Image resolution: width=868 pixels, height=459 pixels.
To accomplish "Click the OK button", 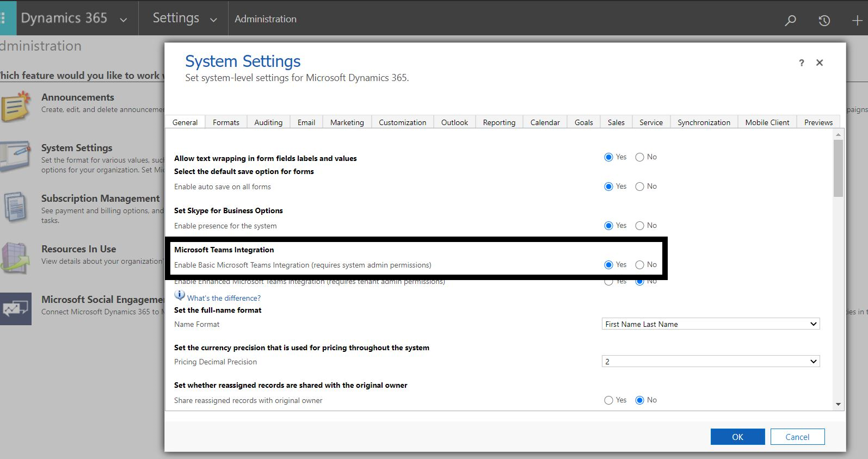I will pos(737,437).
